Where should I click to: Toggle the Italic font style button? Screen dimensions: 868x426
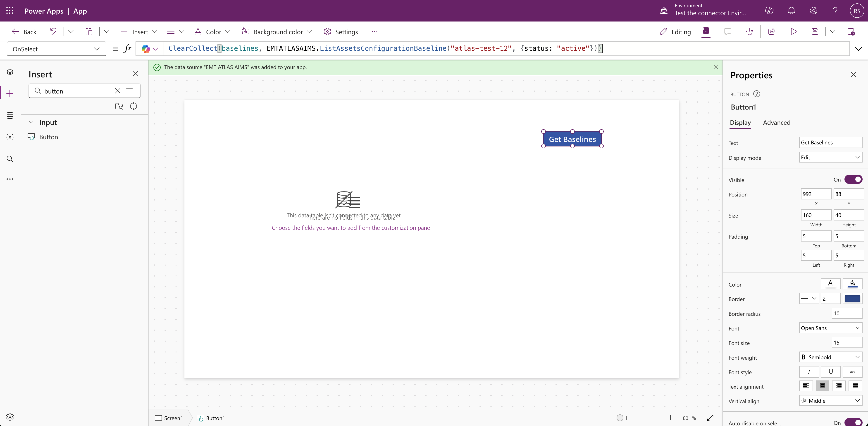[x=809, y=372]
